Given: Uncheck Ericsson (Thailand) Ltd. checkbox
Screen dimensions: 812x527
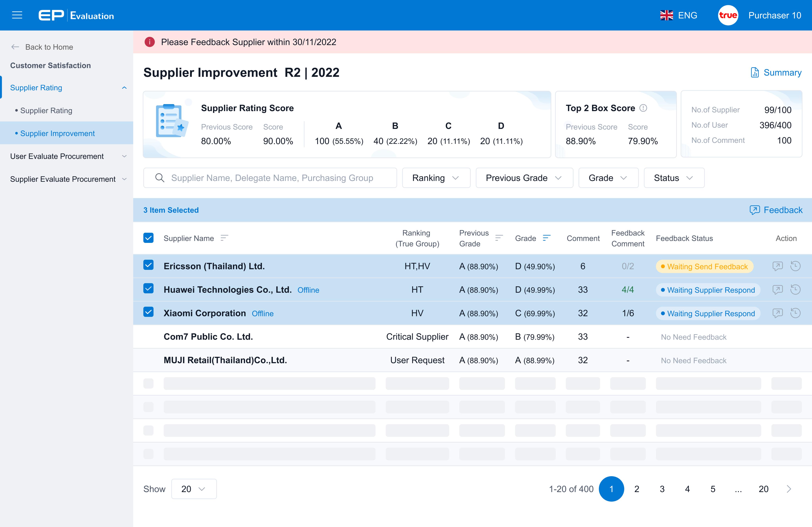Looking at the screenshot, I should coord(148,265).
